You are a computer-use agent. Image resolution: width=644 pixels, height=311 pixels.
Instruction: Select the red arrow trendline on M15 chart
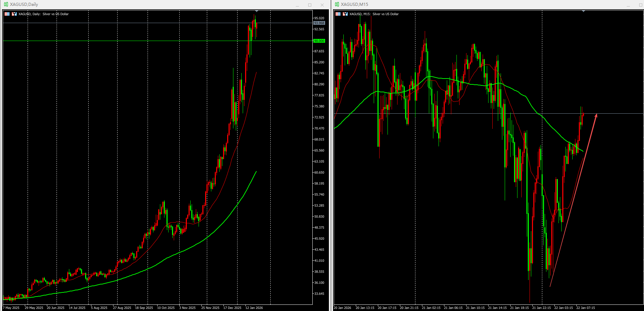coord(573,200)
